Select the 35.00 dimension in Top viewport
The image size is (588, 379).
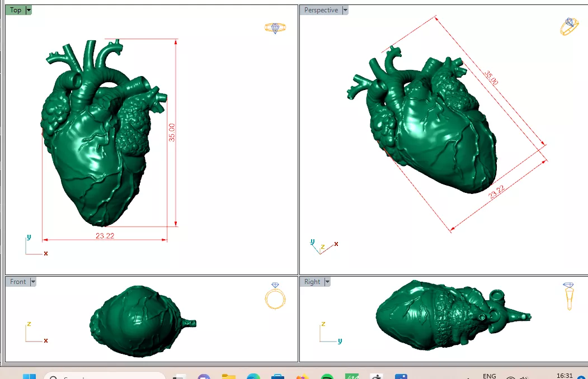coord(172,132)
